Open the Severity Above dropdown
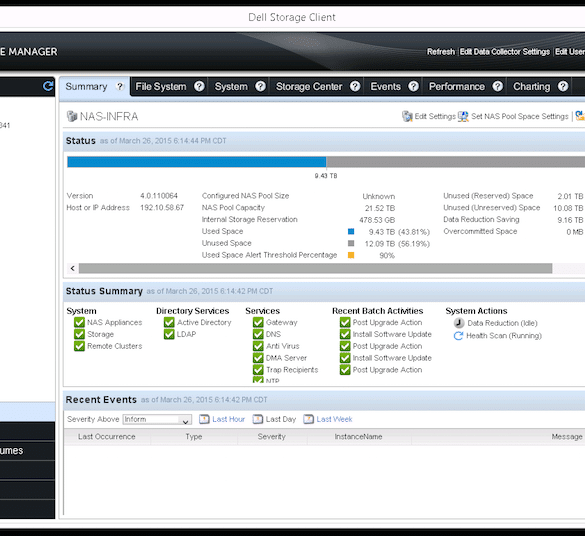Screen dimensions: 585x536 point(157,419)
